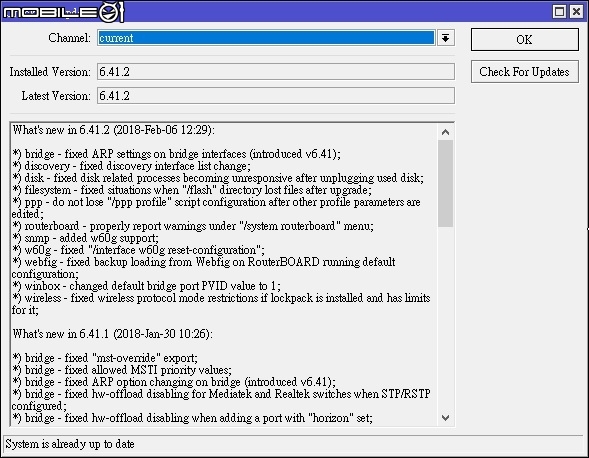Screen dimensions: 589x458
Task: Click changelog scrollbar down arrow
Action: (446, 418)
